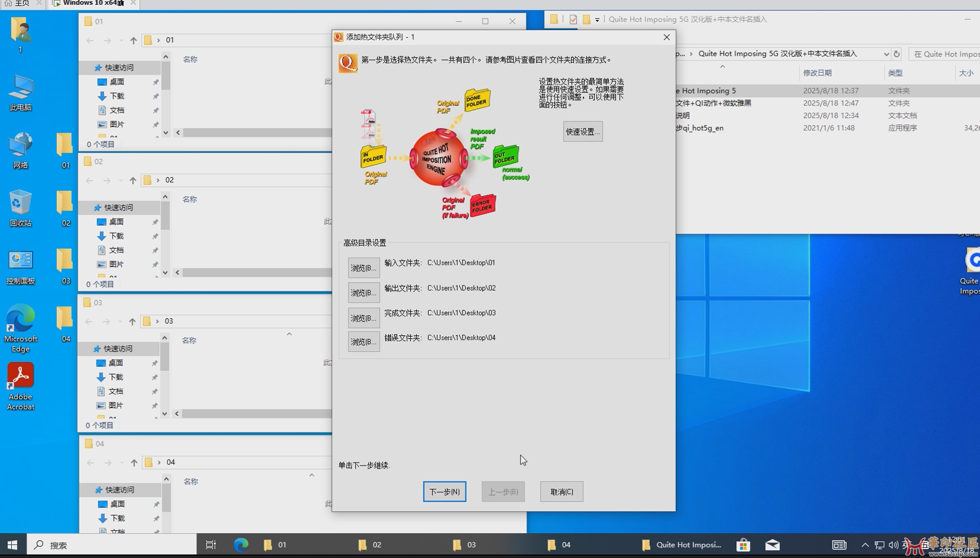Switch to the 01 window taskbar button
The height and width of the screenshot is (558, 980).
coord(302,544)
